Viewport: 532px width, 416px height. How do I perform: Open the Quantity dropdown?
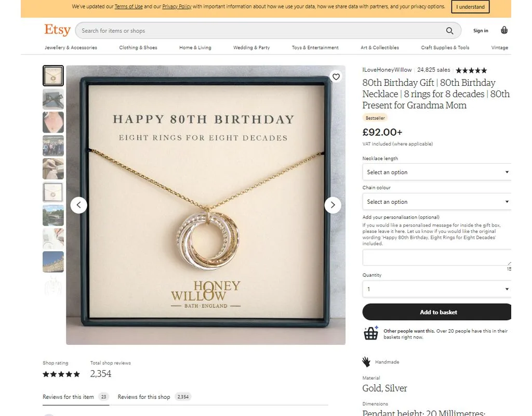pyautogui.click(x=436, y=289)
